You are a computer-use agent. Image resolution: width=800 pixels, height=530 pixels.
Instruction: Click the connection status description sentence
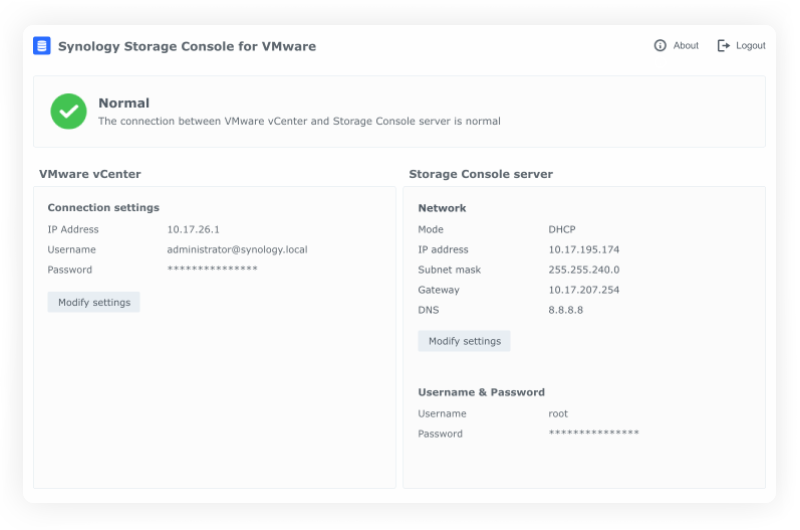coord(299,121)
